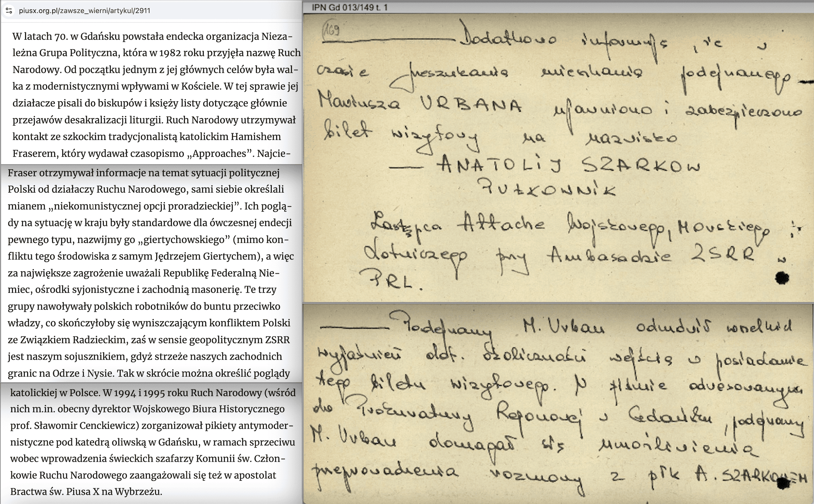Click the site information icon in address bar

pos(9,11)
